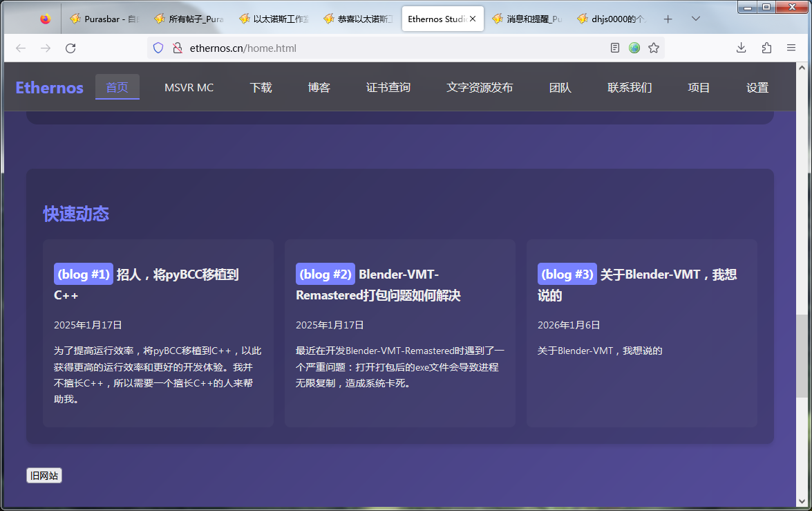Open the extensions puzzle icon
The height and width of the screenshot is (511, 812).
coord(766,48)
